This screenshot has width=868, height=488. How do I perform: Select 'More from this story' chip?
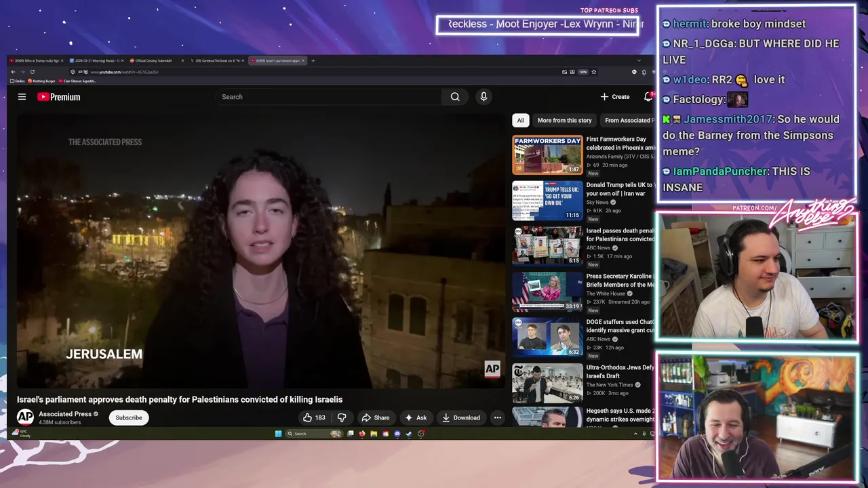[x=564, y=120]
